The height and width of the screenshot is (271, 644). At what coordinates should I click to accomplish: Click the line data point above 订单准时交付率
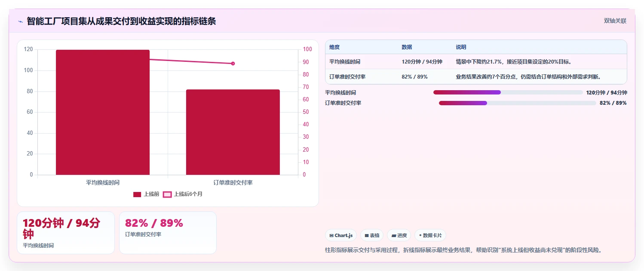233,64
